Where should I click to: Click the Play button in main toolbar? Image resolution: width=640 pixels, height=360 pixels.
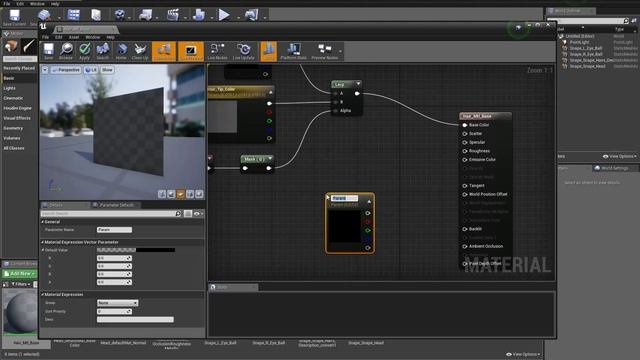pos(224,15)
